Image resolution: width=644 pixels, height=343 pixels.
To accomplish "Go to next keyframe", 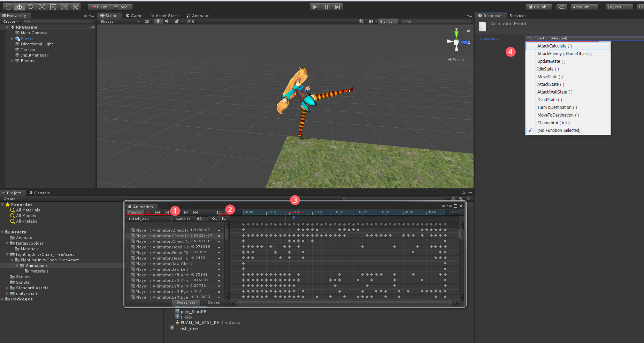I will (x=186, y=212).
